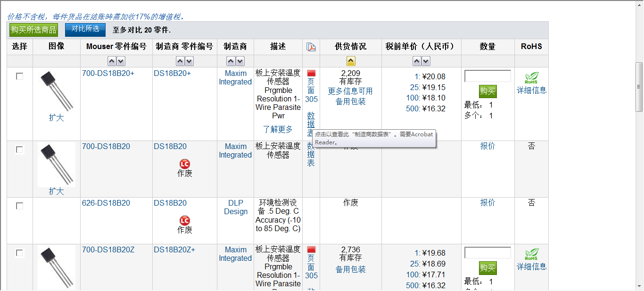Tick the select checkbox for 700-DS18B20Z
Image resolution: width=644 pixels, height=291 pixels.
pyautogui.click(x=20, y=253)
